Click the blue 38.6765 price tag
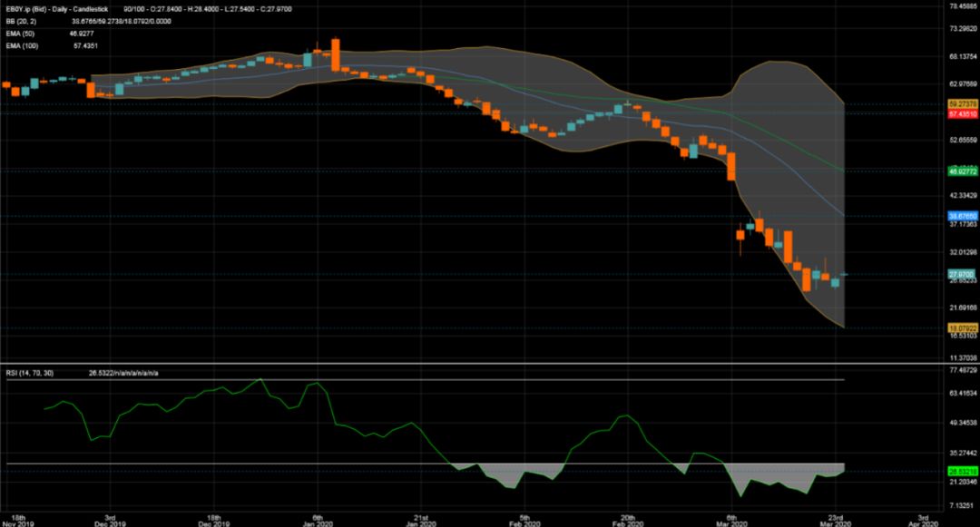 tap(960, 217)
